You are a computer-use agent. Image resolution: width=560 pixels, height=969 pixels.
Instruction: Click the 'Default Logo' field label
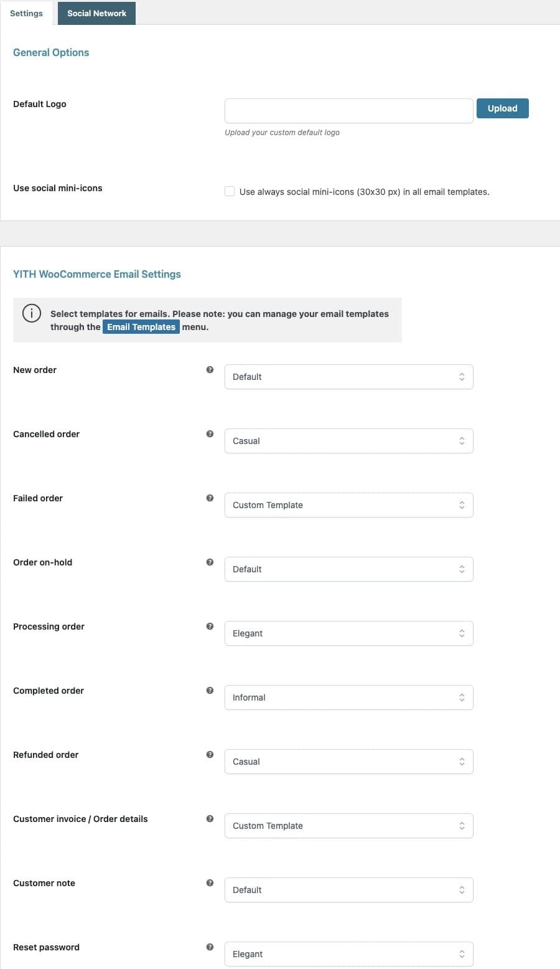coord(40,104)
